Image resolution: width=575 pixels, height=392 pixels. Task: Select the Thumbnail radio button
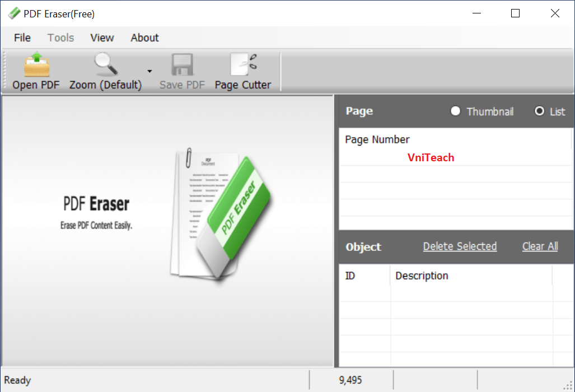click(455, 111)
